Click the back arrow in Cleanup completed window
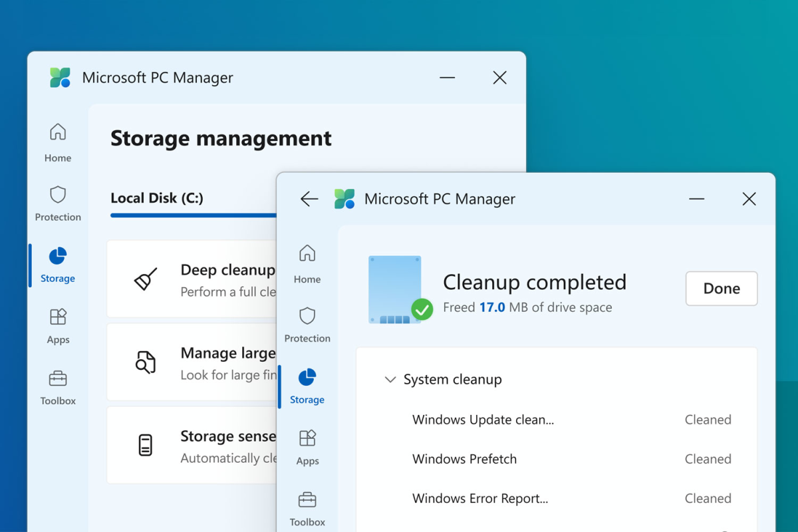 tap(309, 199)
